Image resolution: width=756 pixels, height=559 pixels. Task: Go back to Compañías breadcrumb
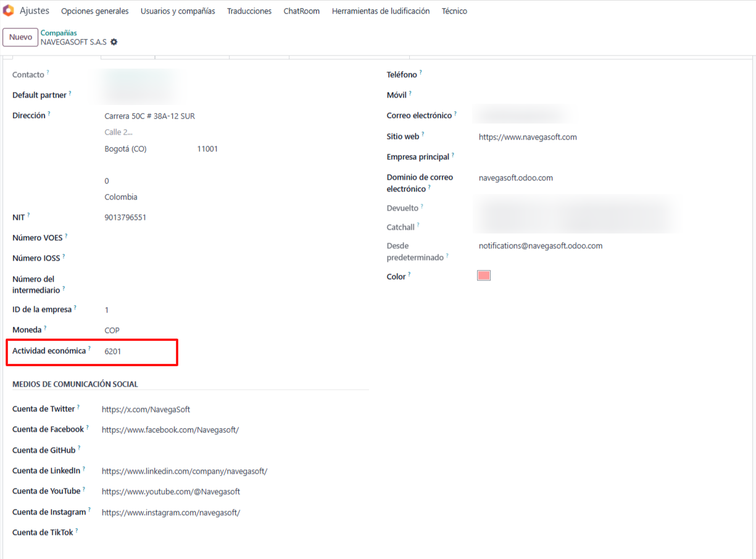59,33
